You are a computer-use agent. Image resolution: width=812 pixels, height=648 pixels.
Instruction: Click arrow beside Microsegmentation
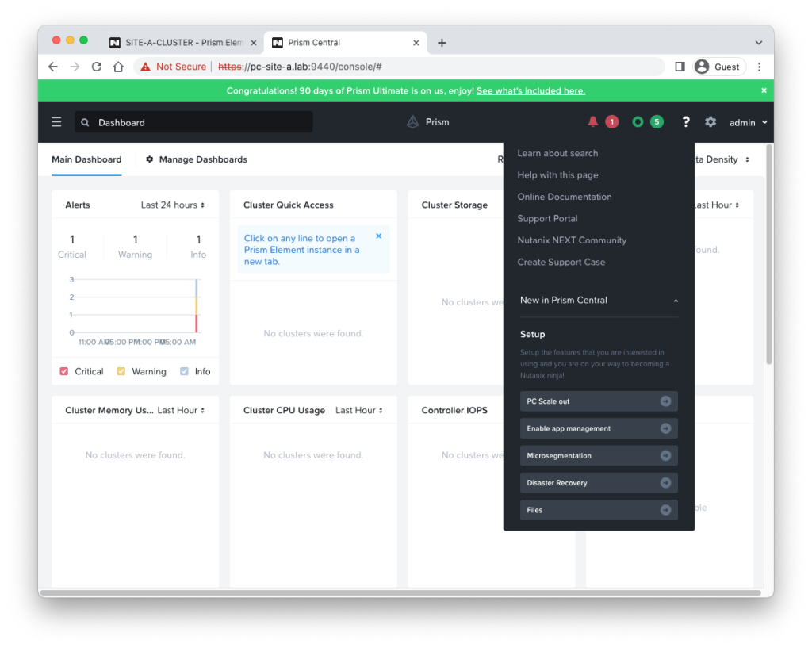click(x=665, y=456)
